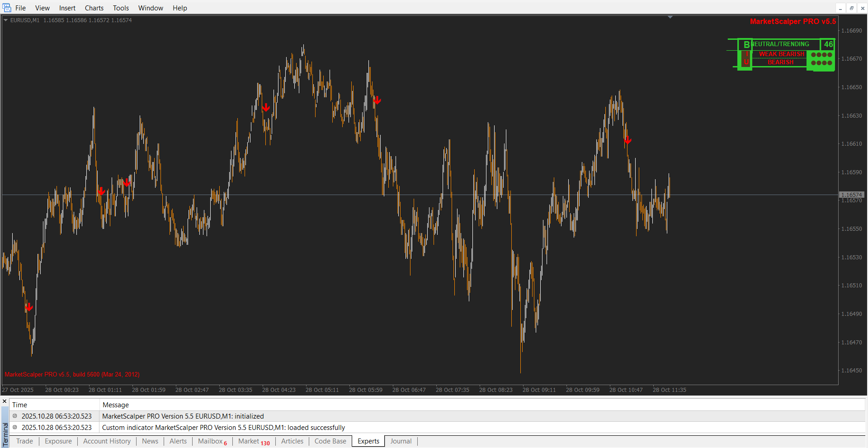
Task: Click the Time column header
Action: tap(54, 405)
